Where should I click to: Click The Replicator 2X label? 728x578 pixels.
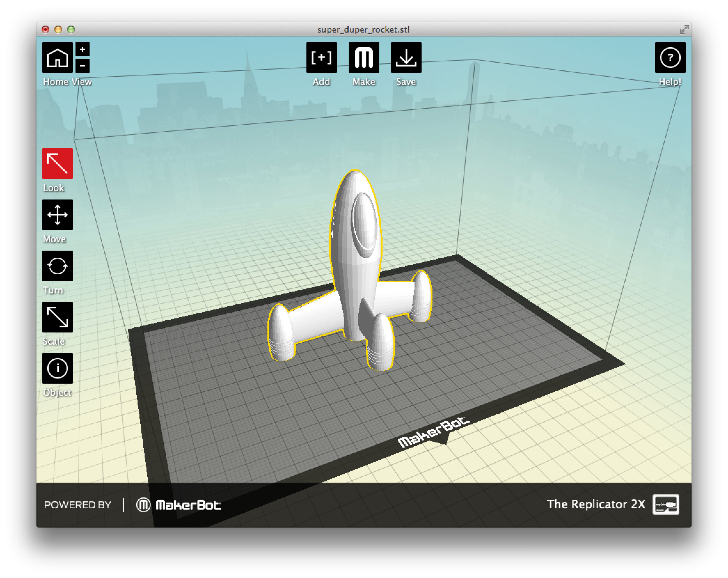(596, 504)
